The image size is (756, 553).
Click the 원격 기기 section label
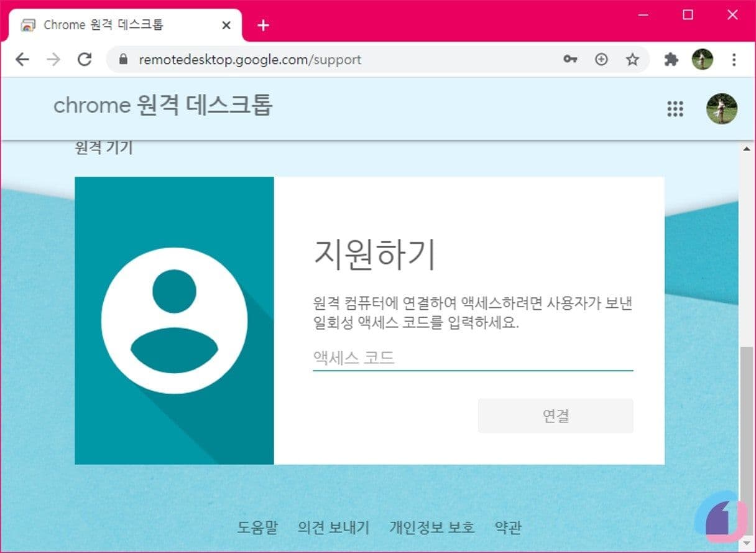click(104, 148)
